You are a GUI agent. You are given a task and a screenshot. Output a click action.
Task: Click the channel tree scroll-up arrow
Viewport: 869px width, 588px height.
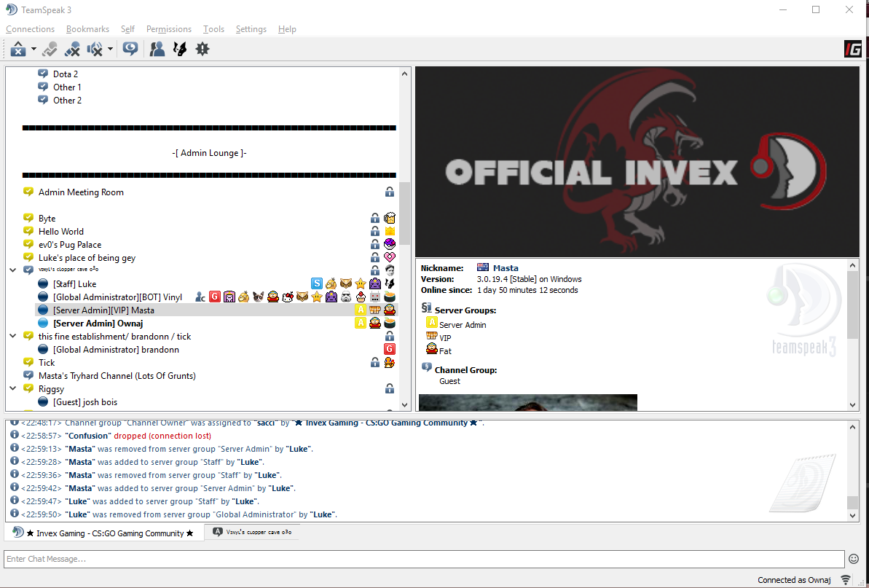(x=404, y=73)
